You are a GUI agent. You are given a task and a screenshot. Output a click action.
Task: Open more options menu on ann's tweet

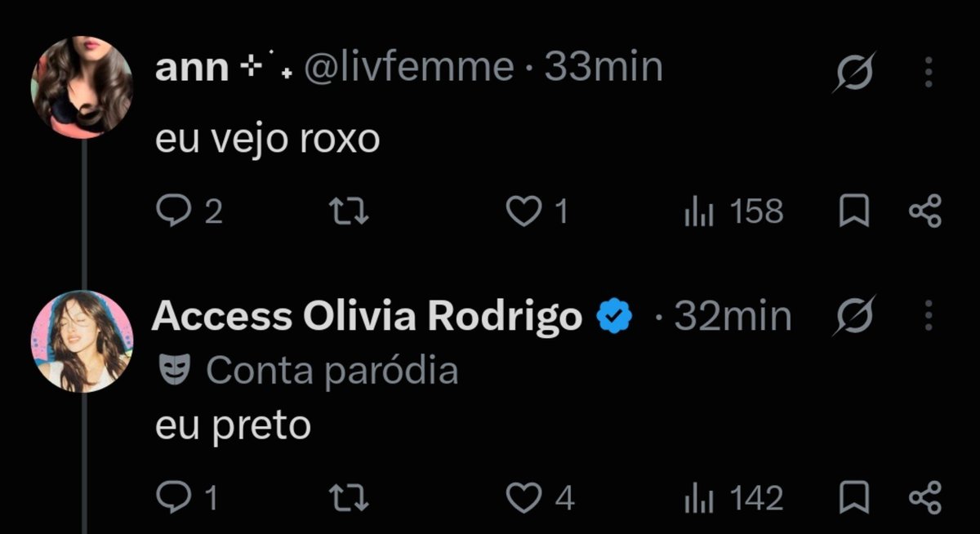[x=928, y=72]
